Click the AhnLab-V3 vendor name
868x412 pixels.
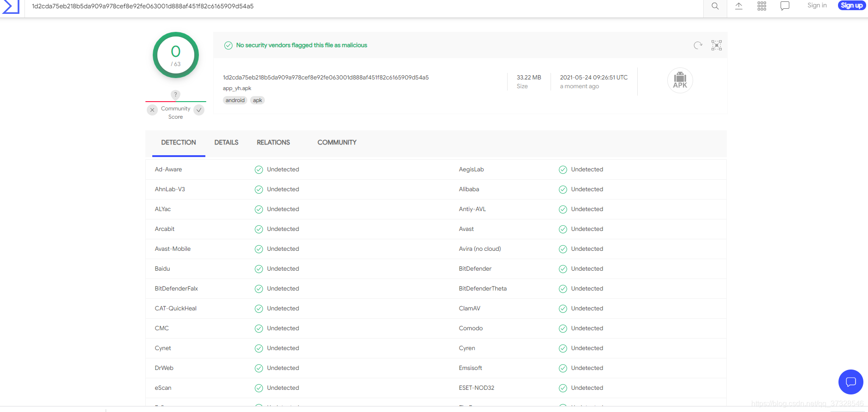[x=170, y=189]
